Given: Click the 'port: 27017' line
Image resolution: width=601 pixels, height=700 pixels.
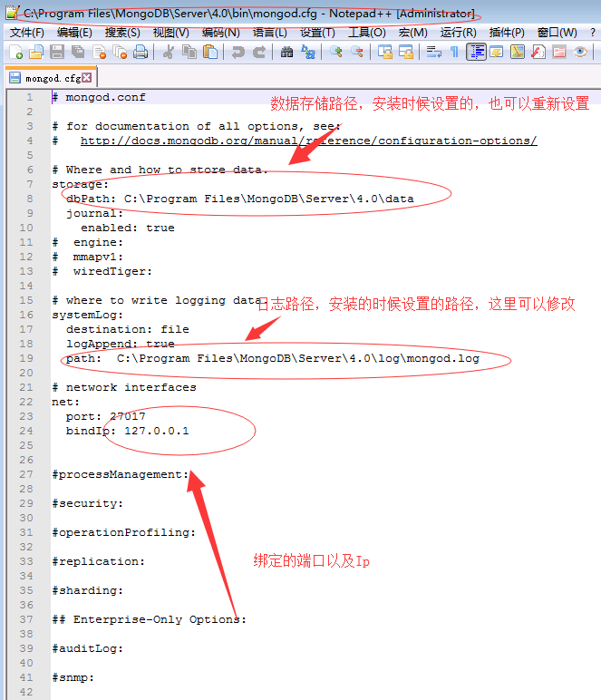Looking at the screenshot, I should [106, 416].
